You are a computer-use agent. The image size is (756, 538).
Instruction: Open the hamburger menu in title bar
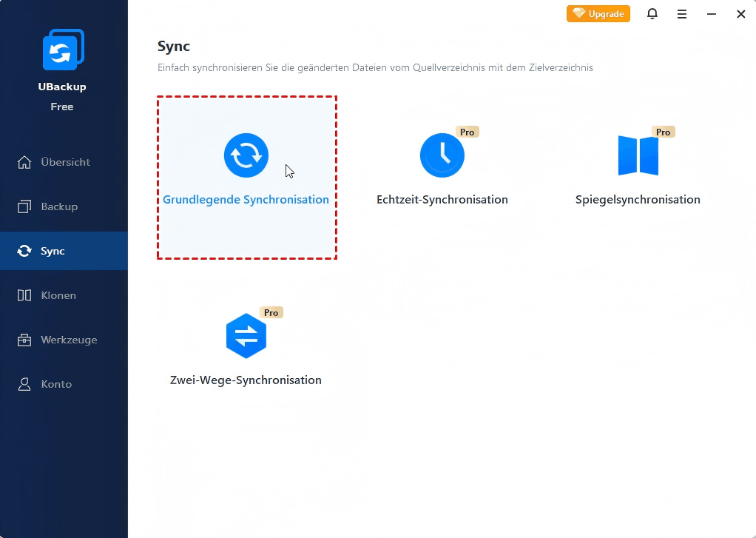click(x=681, y=14)
